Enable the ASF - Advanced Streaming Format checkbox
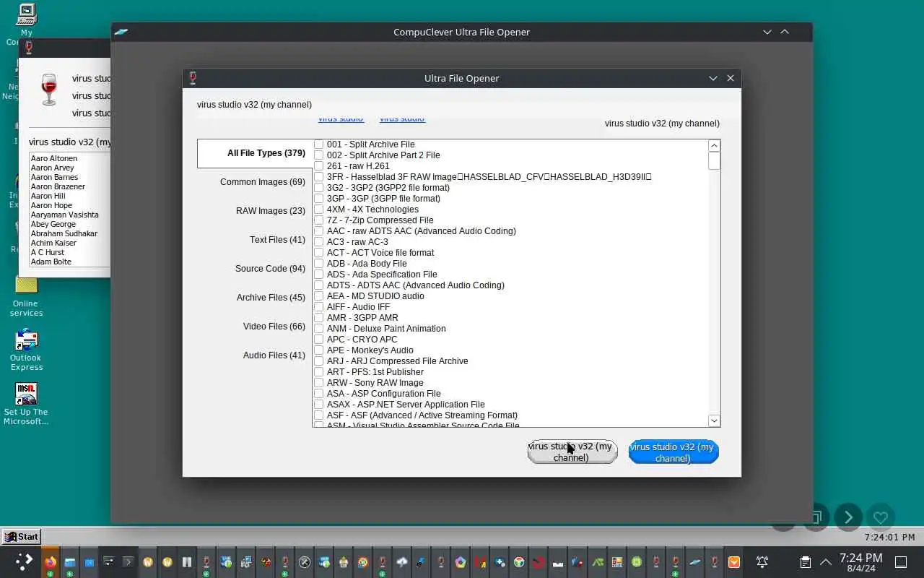 [318, 415]
